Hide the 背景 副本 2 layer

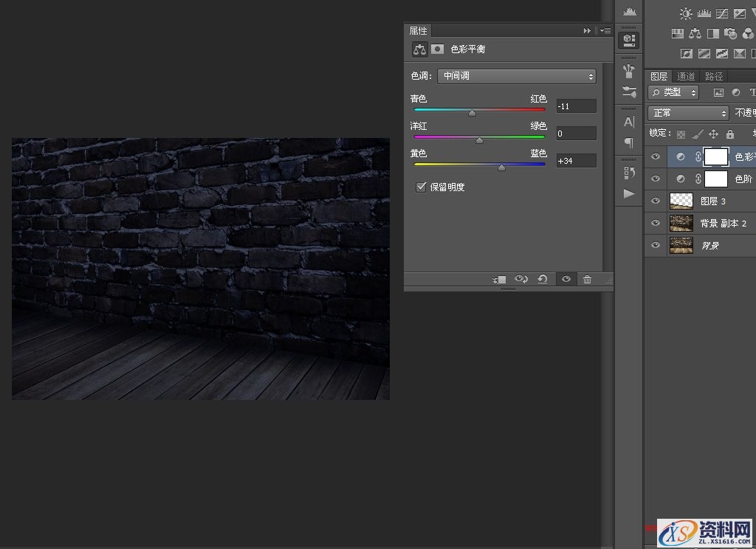655,223
